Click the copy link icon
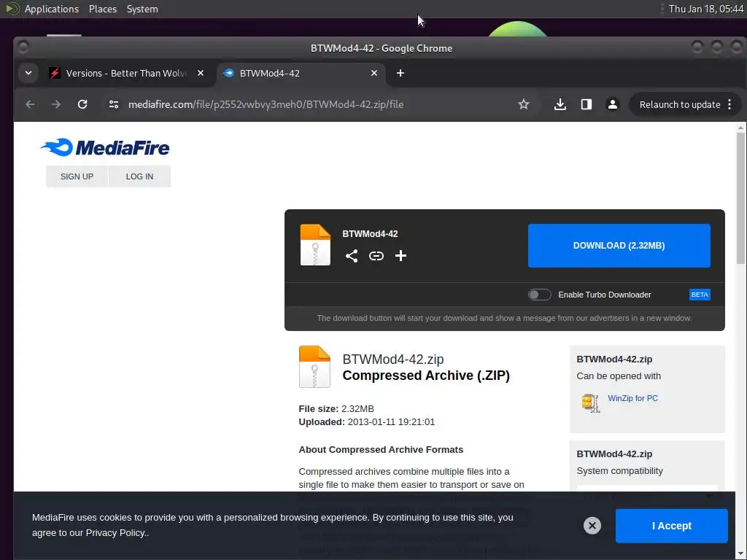Viewport: 747px width, 560px height. tap(376, 256)
